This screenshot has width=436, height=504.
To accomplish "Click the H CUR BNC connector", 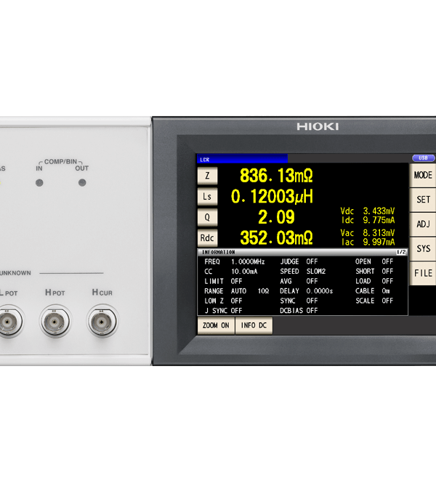I will click(102, 322).
